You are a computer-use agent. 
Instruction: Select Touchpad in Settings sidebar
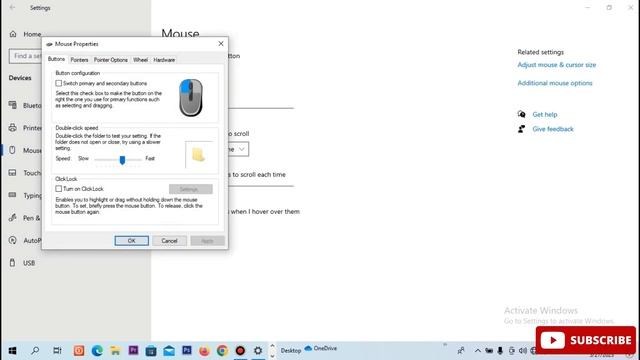point(25,173)
